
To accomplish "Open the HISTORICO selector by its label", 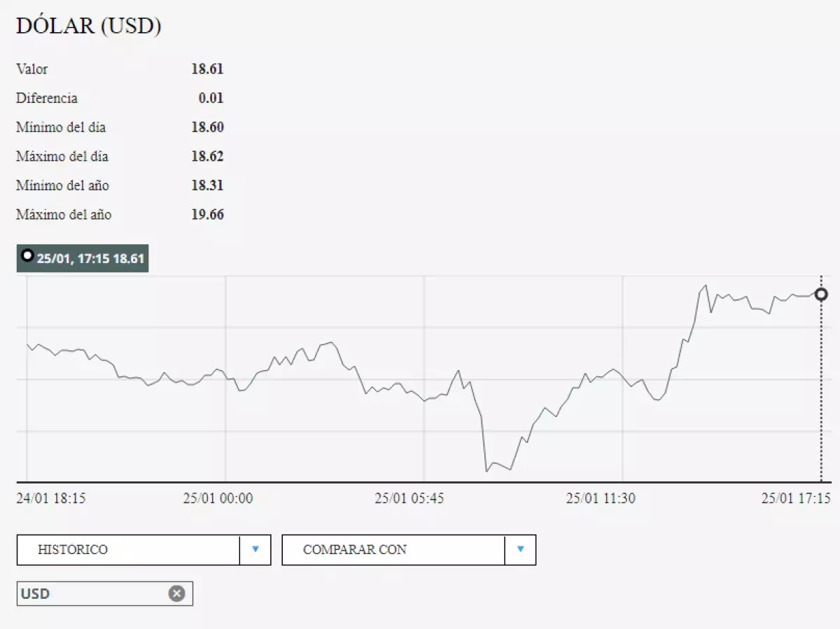I will point(73,549).
